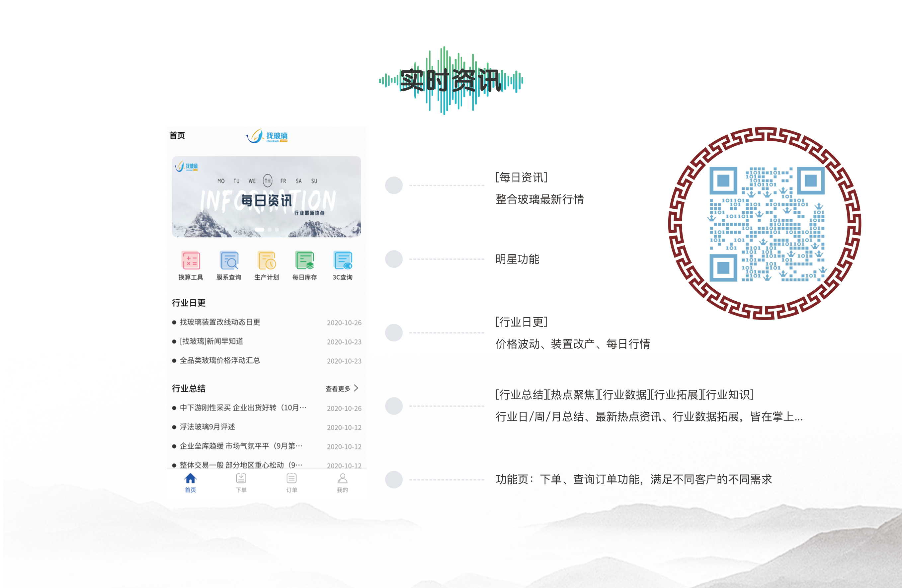
Task: Click the 行业最新热点 banner subtitle
Action: pos(309,213)
